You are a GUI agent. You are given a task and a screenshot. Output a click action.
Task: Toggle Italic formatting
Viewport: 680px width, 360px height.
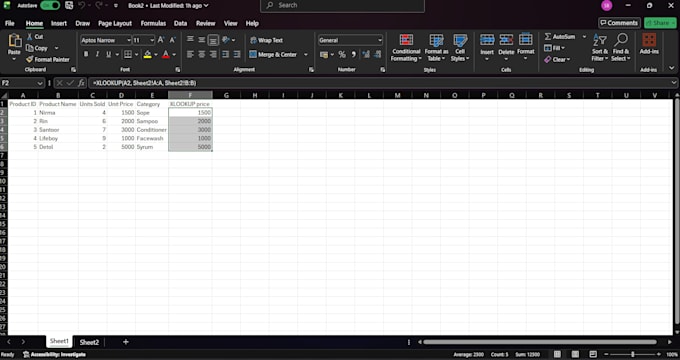[x=97, y=55]
